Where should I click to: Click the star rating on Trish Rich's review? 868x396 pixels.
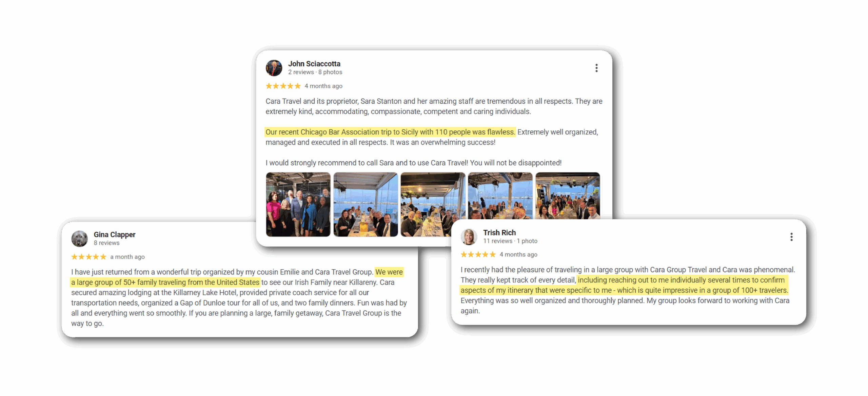(x=478, y=254)
